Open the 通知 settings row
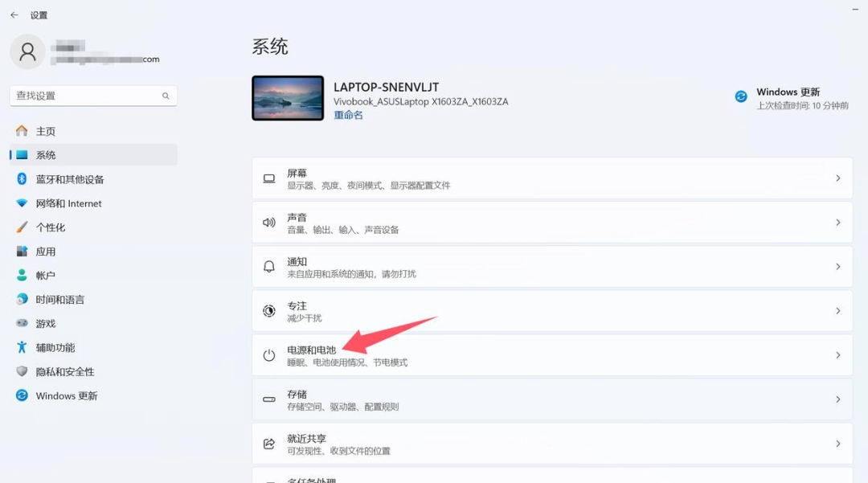This screenshot has width=868, height=483. [552, 267]
